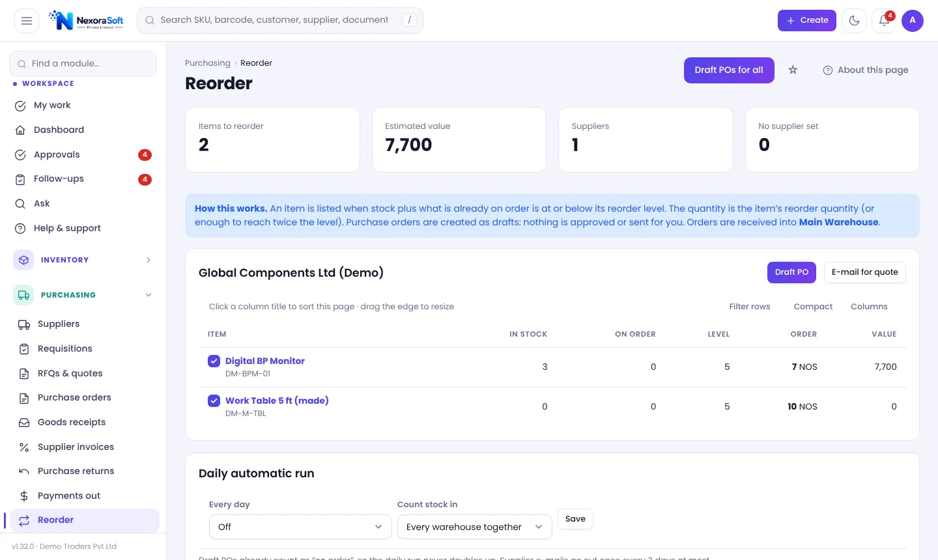Click the Payments out dollar icon

point(24,496)
